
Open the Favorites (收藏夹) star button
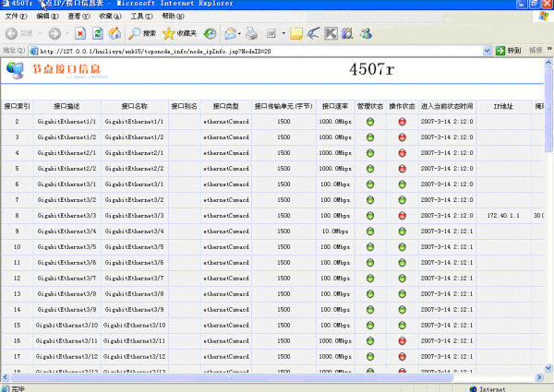179,33
